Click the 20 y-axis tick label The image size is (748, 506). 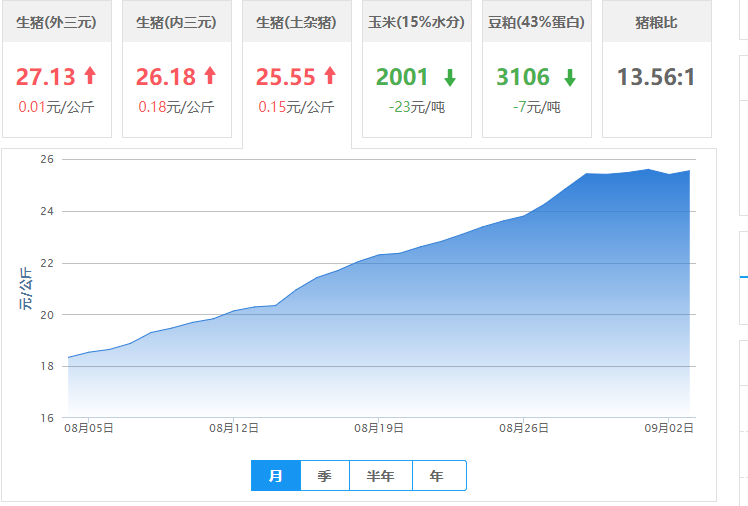coord(47,315)
